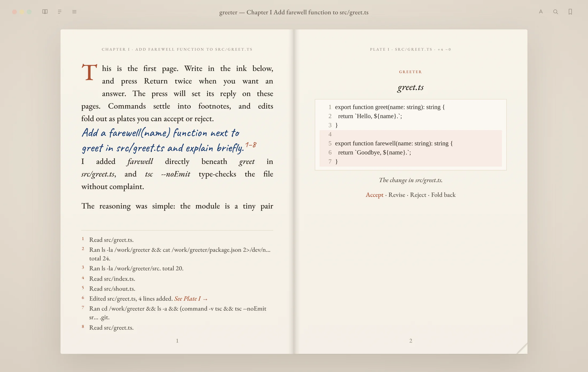Screen dimensions: 588x372
Task: Click the paragraph 'I added farewell directly beneath'
Action: [177, 174]
